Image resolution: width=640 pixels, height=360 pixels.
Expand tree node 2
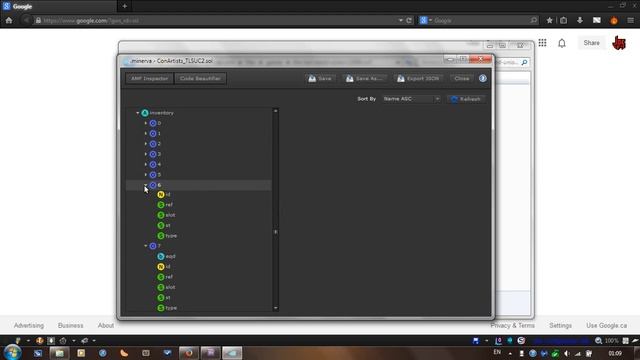(x=146, y=144)
